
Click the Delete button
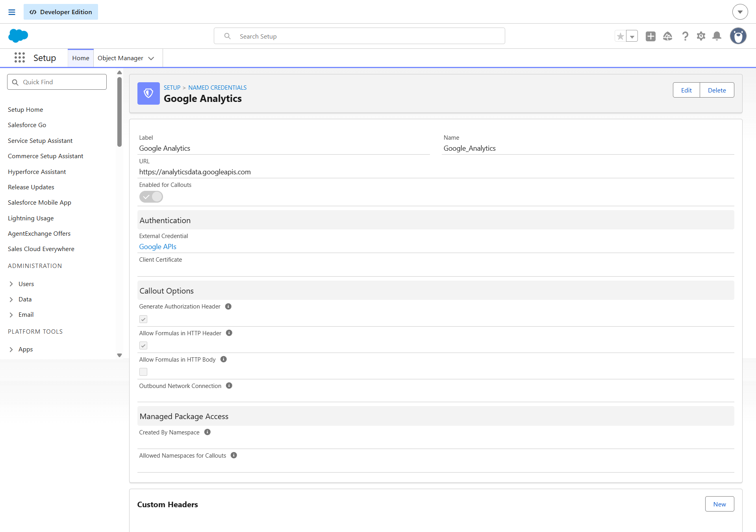click(717, 90)
